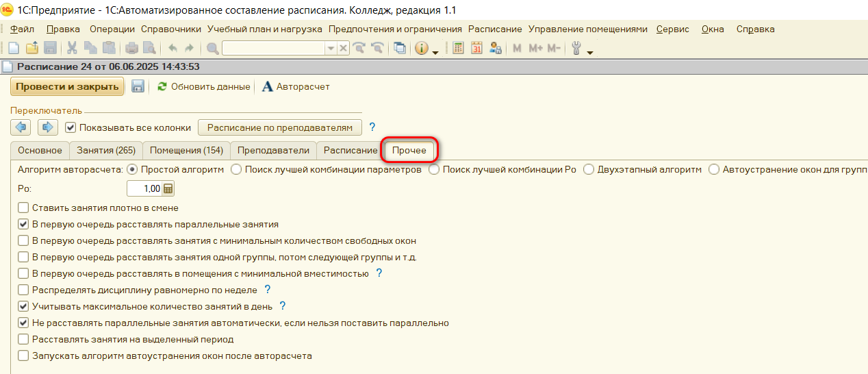Click help mark beside even weekly distribution option
The image size is (868, 374).
pos(268,290)
